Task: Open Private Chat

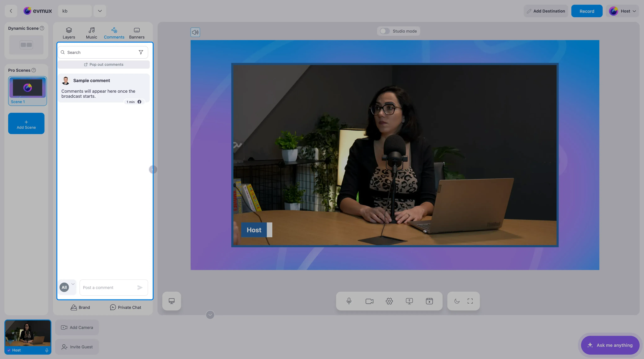Action: tap(125, 307)
